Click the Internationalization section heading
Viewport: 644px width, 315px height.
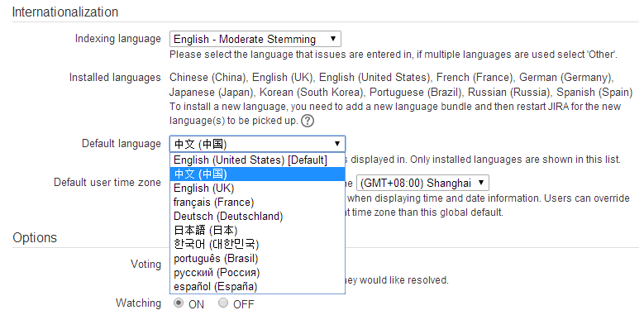[x=65, y=12]
